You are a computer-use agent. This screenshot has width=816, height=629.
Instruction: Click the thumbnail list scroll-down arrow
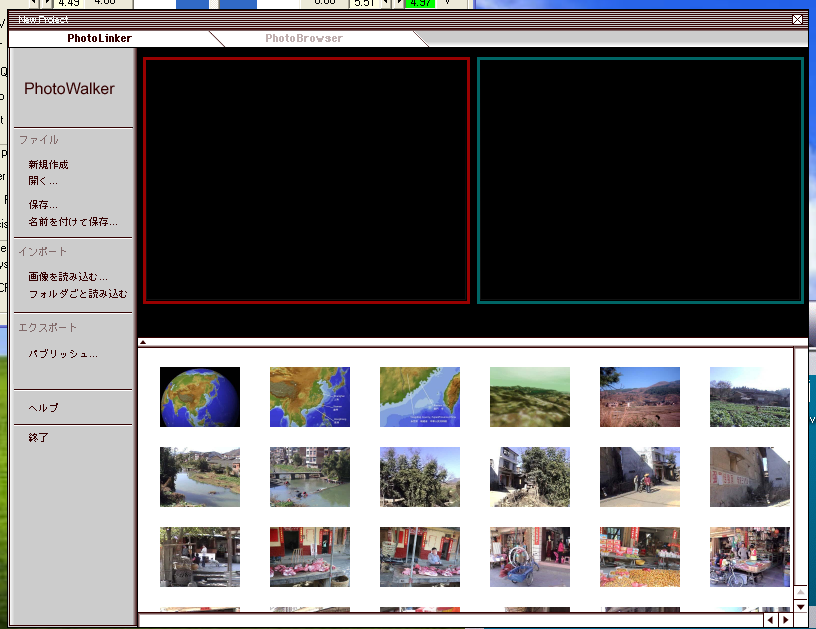point(800,606)
